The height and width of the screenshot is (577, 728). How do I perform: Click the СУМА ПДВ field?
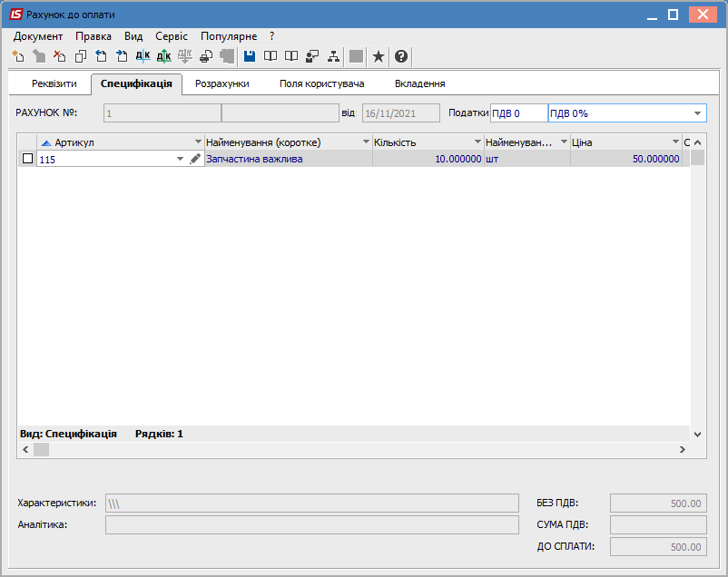658,525
